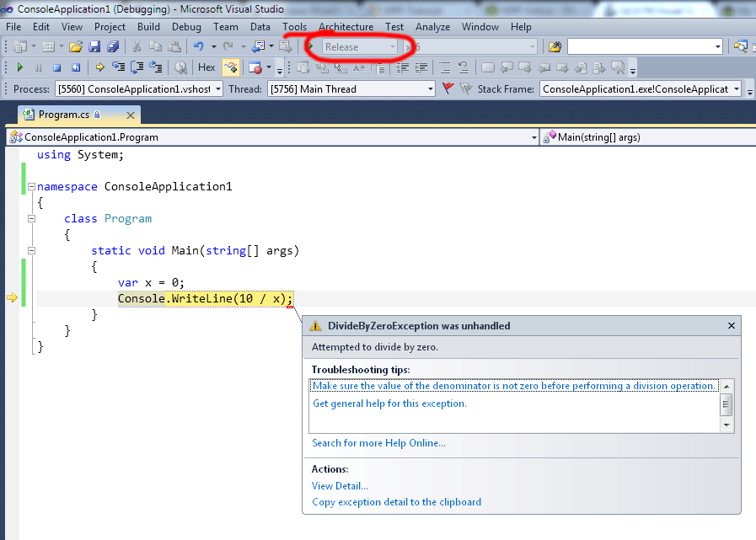Click the Navigate Forward icon
This screenshot has width=756, height=540.
coord(286,47)
